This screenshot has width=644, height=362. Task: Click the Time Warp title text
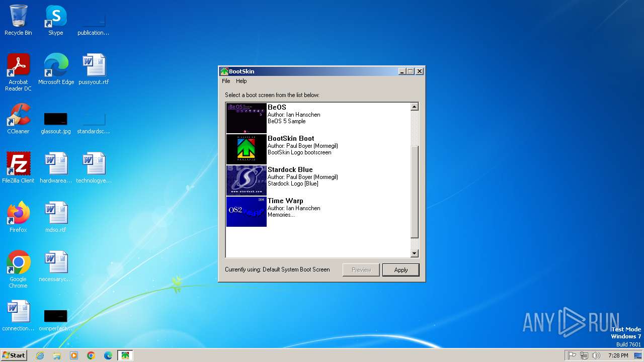(x=285, y=201)
